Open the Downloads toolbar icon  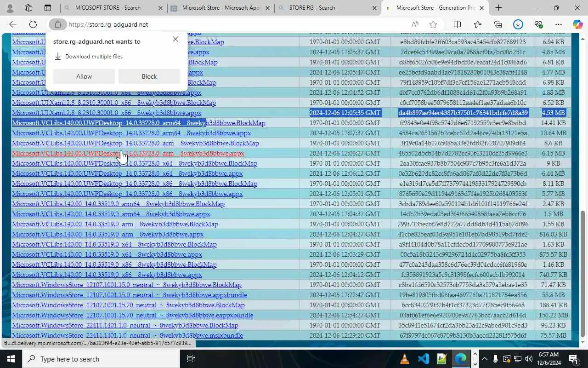tap(518, 24)
